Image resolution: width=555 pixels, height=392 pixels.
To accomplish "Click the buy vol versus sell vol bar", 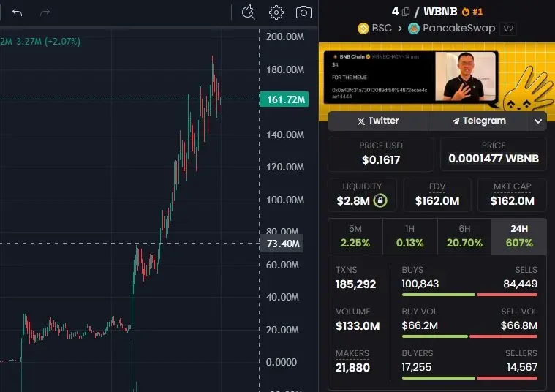I will tap(469, 336).
